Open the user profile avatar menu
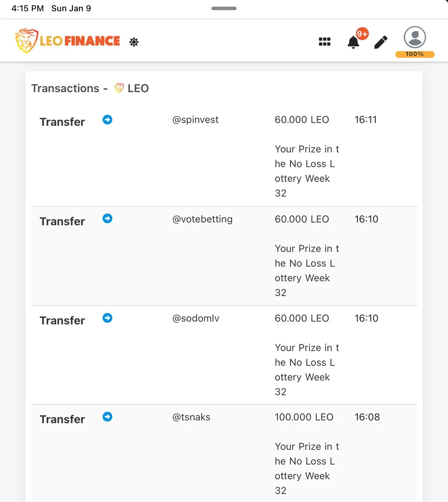Viewport: 448px width, 502px height. 415,37
